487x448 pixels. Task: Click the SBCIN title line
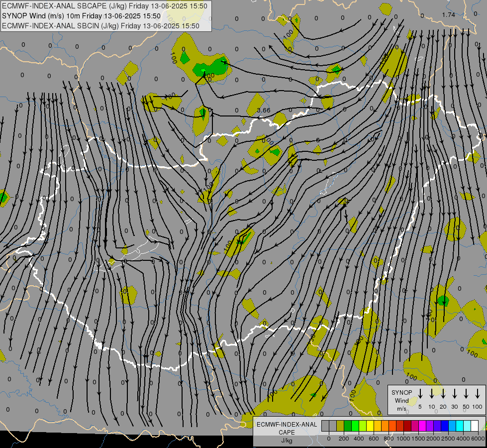(x=100, y=26)
